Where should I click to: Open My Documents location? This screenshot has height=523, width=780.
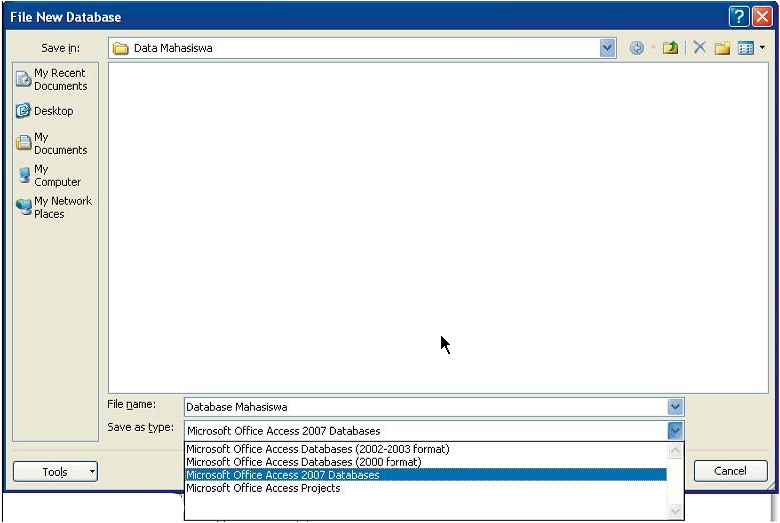[52, 143]
